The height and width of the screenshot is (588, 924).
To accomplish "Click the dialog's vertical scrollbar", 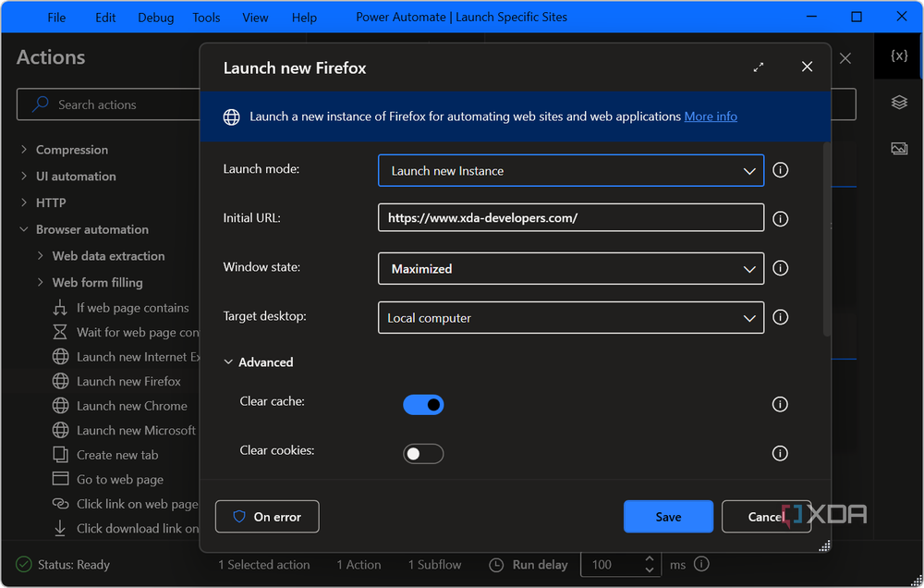I will pos(827,239).
